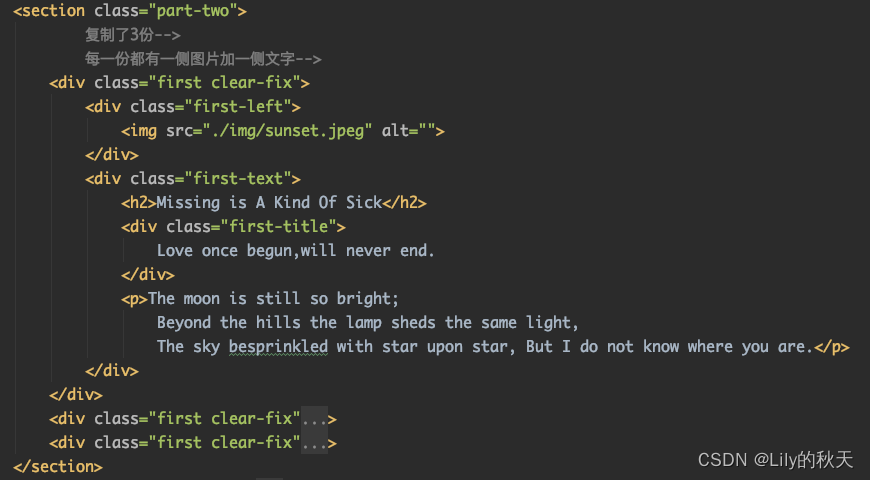Image resolution: width=870 pixels, height=480 pixels.
Task: Click the underlined word "besprinkled"
Action: pyautogui.click(x=278, y=347)
